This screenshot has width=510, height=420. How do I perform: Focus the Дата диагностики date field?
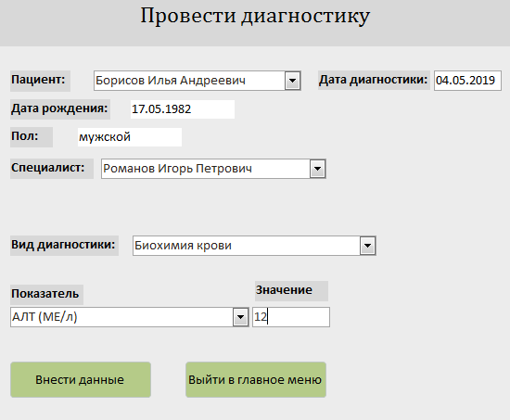(x=467, y=81)
